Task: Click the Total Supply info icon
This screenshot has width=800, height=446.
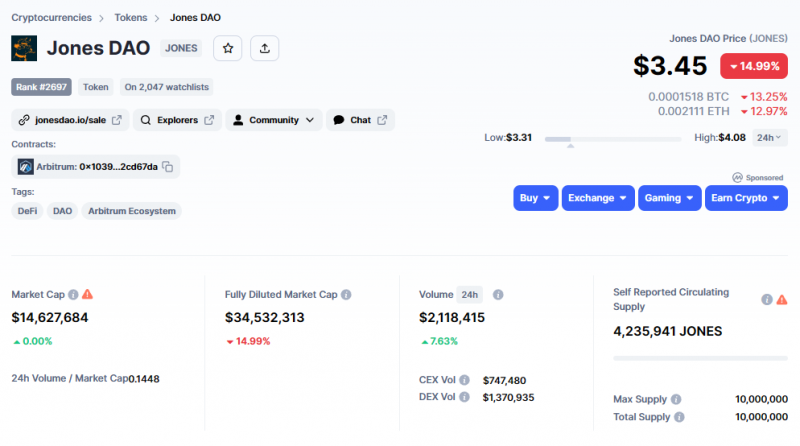Action: 679,417
